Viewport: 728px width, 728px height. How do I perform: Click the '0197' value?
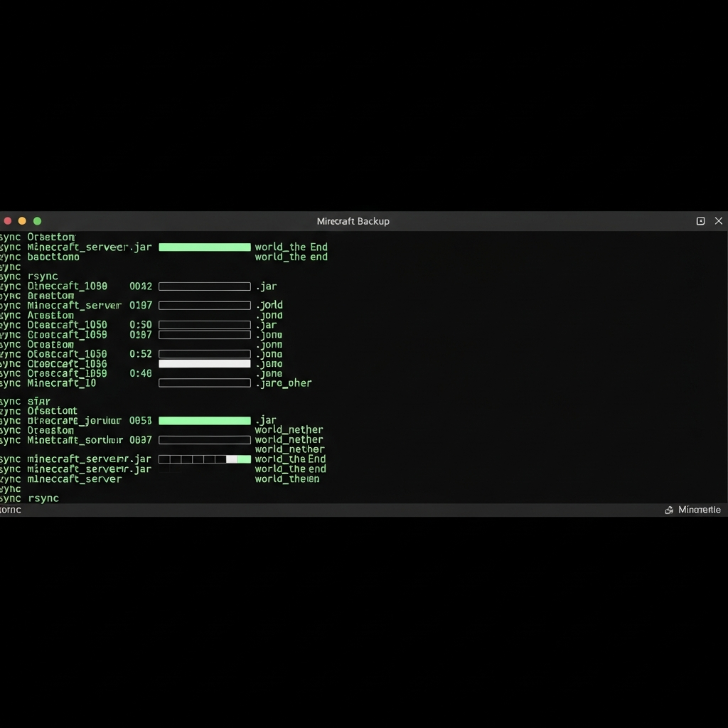coord(141,305)
